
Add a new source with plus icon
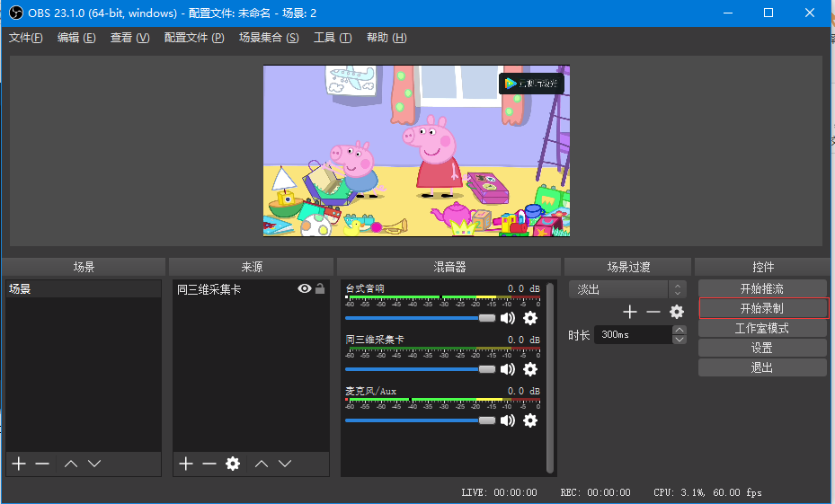[186, 464]
